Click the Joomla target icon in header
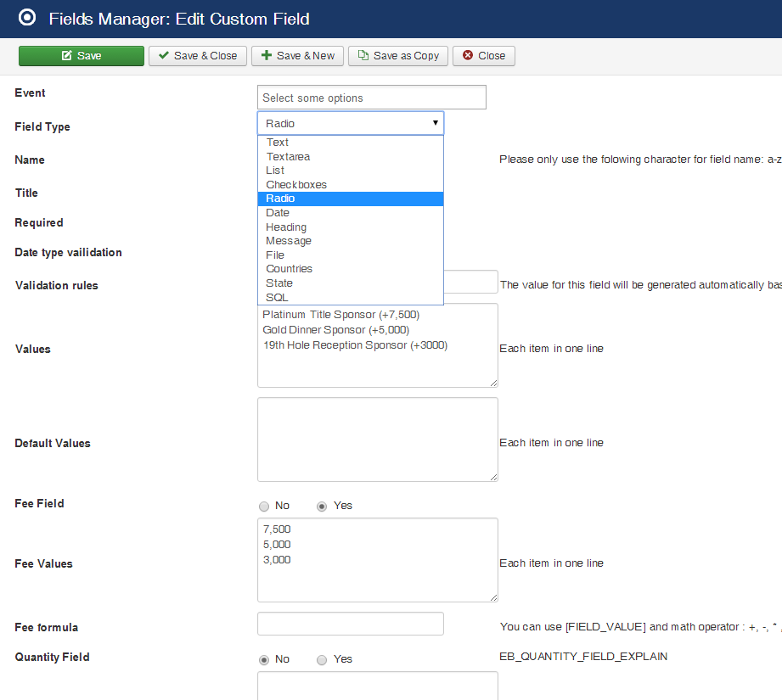 (x=27, y=18)
